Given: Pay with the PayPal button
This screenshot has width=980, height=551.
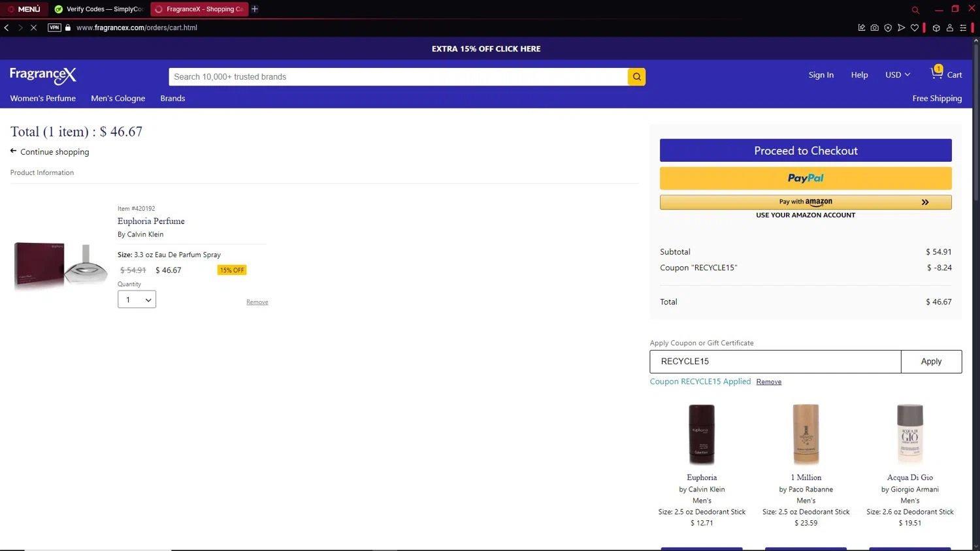Looking at the screenshot, I should click(x=806, y=178).
